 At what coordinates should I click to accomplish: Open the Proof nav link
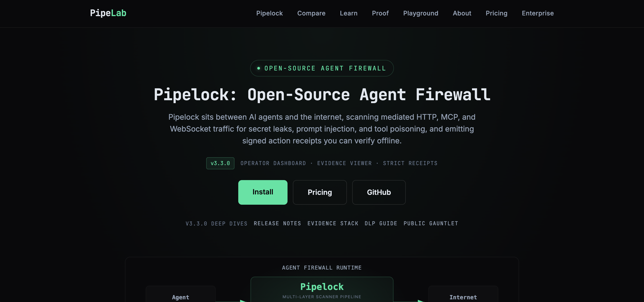[380, 13]
